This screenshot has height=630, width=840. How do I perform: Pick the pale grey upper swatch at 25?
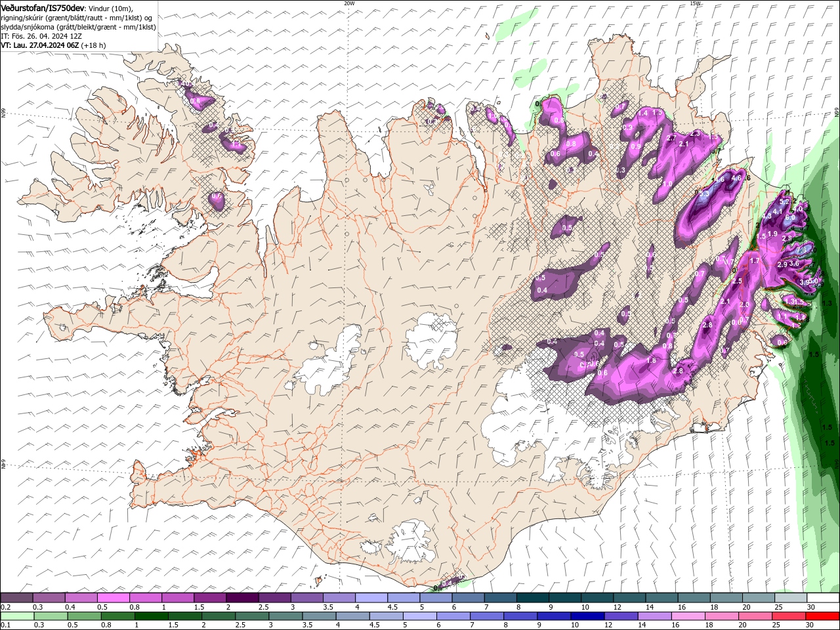790,598
